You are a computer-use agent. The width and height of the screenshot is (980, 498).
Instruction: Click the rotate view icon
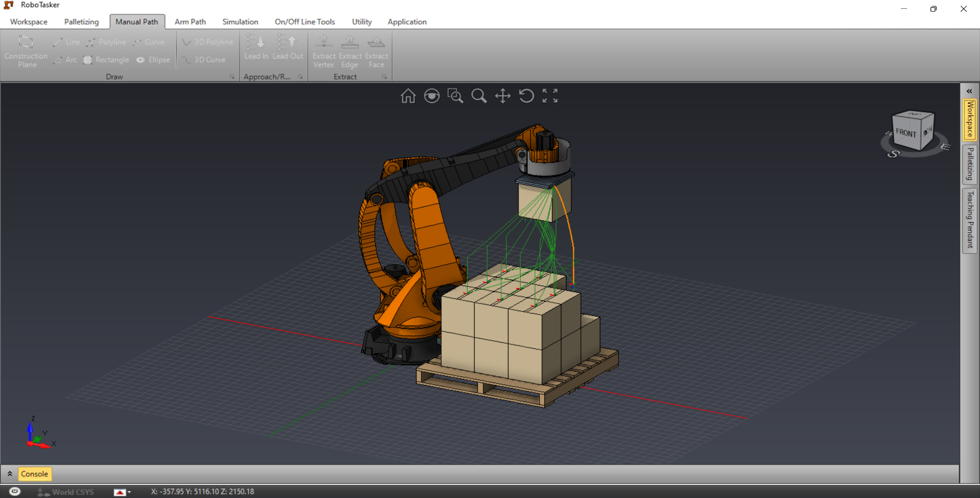(x=526, y=96)
